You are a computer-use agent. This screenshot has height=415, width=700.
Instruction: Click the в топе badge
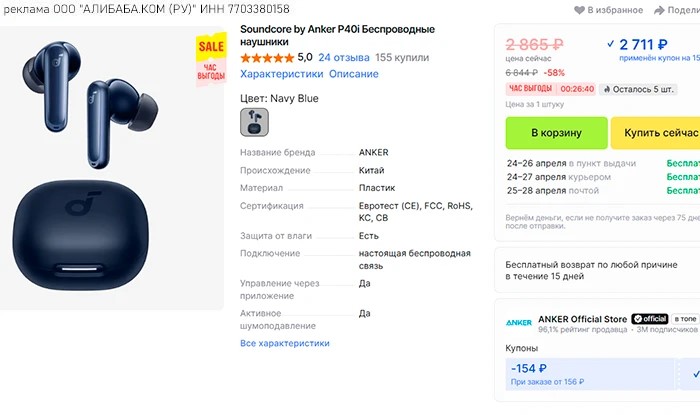(x=686, y=319)
